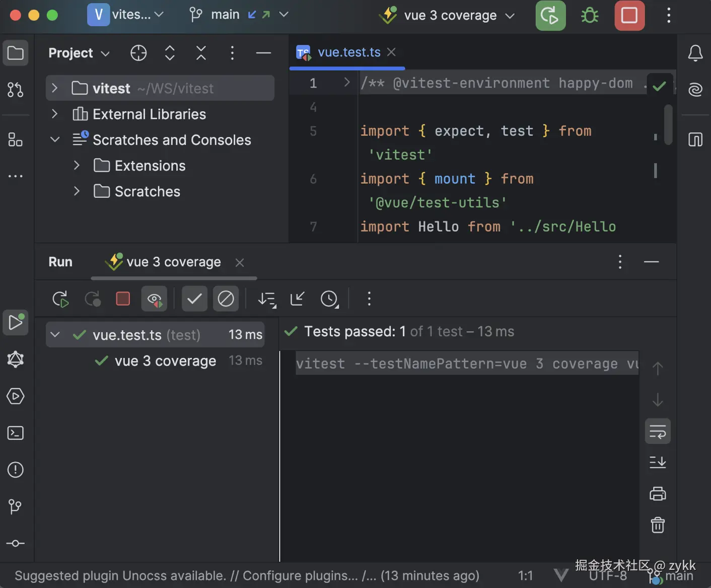The width and height of the screenshot is (711, 588).
Task: Open the main toolbar more actions menu
Action: point(669,16)
